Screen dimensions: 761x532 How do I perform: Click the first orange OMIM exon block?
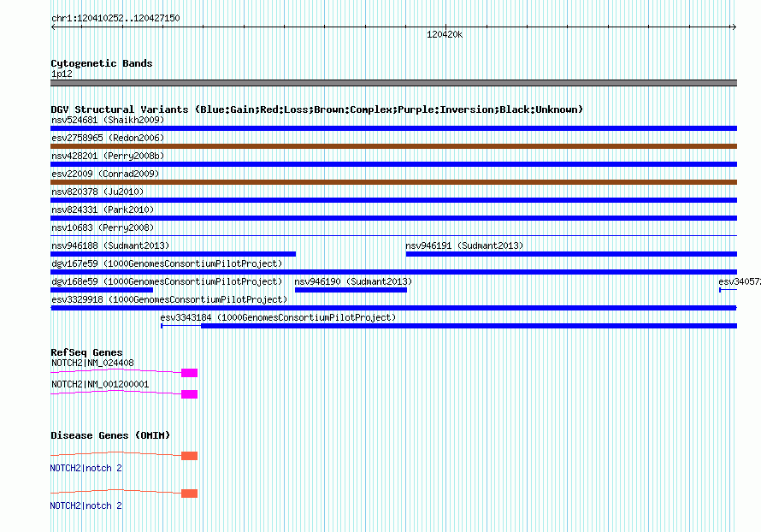pos(189,456)
